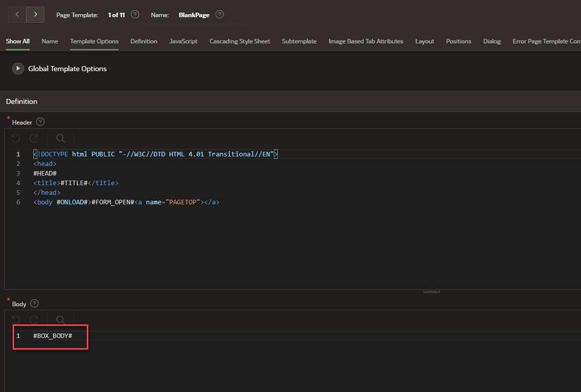
Task: Go to previous page template arrow
Action: (17, 15)
